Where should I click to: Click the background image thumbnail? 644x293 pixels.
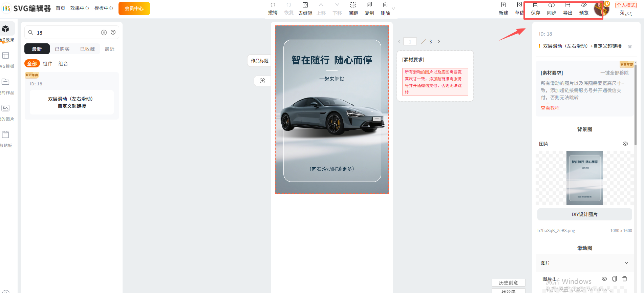[584, 178]
